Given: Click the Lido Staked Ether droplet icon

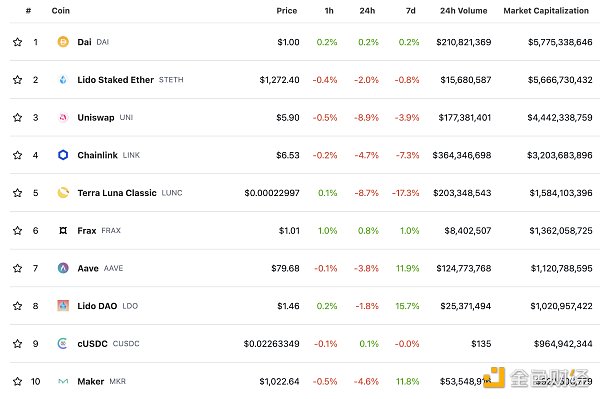Looking at the screenshot, I should click(63, 80).
